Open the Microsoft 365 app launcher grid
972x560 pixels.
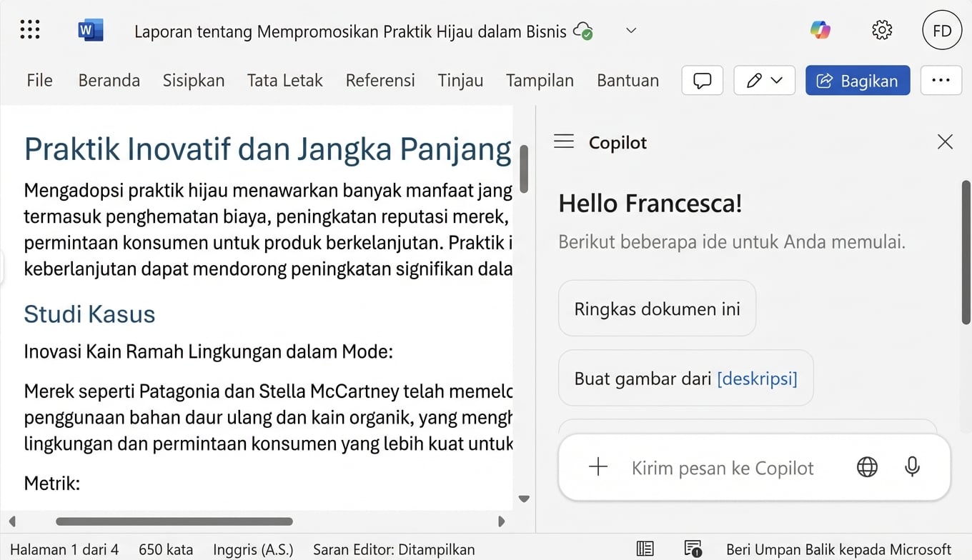pyautogui.click(x=30, y=29)
